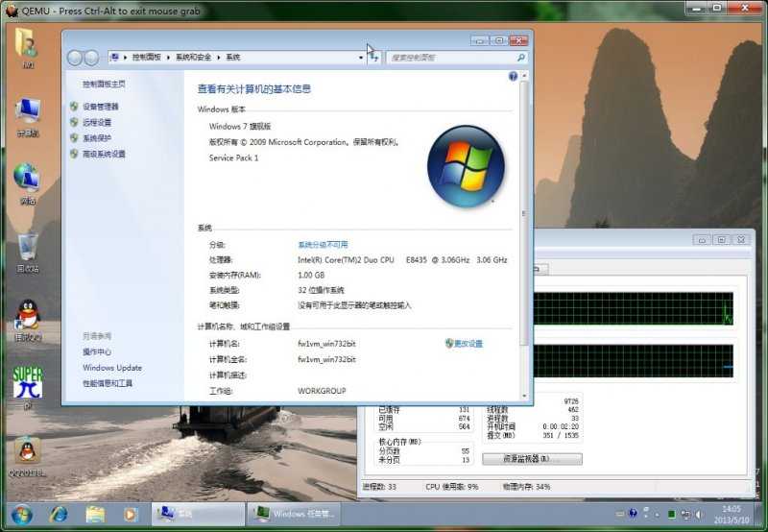Open 系统保护 from the sidebar
The height and width of the screenshot is (532, 768).
click(97, 137)
